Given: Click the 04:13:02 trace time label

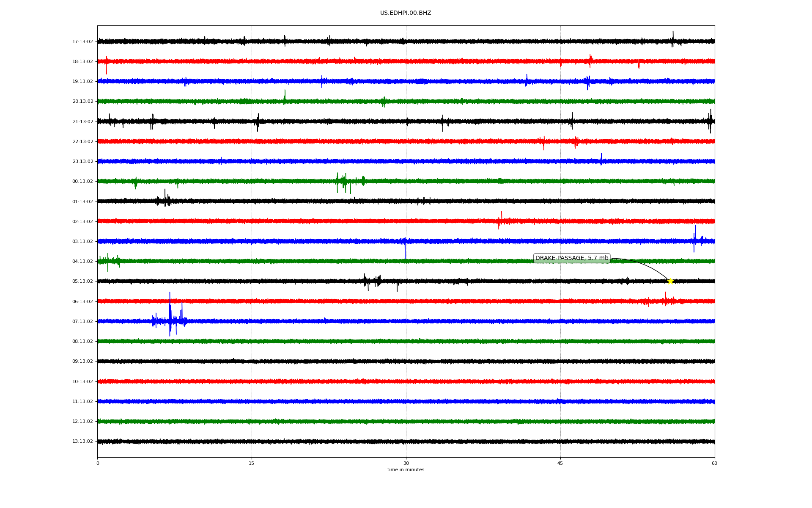Looking at the screenshot, I should pos(82,261).
